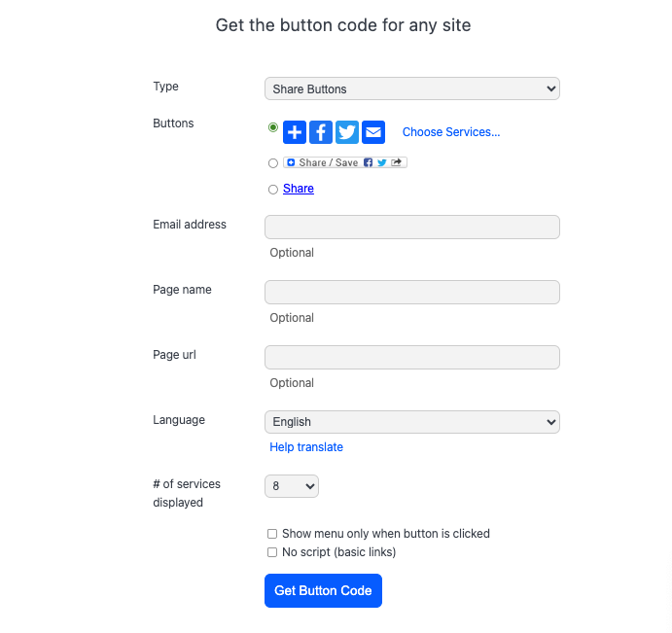
Task: Open the number of services displayed dropdown
Action: coord(292,486)
